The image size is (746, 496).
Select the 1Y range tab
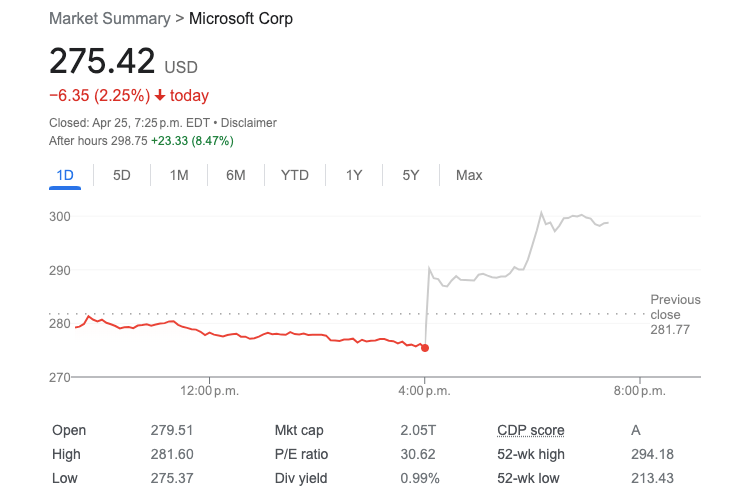coord(354,175)
